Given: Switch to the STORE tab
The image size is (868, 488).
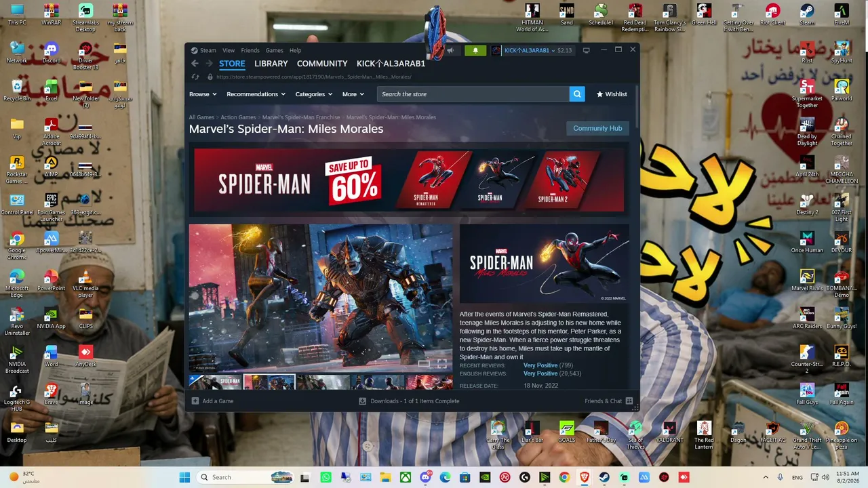Looking at the screenshot, I should 232,64.
